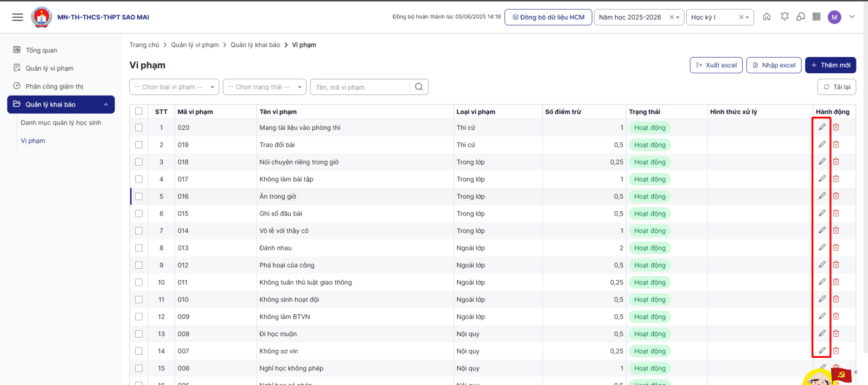Open the apps grid icon
Image resolution: width=868 pixels, height=385 pixels.
tap(816, 17)
